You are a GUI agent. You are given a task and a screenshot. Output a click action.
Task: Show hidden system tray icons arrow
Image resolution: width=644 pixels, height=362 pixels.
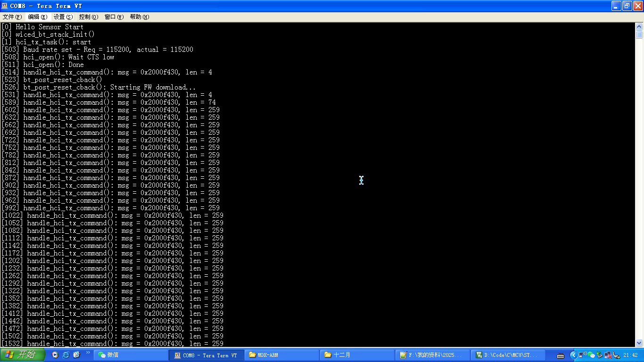[x=573, y=355]
